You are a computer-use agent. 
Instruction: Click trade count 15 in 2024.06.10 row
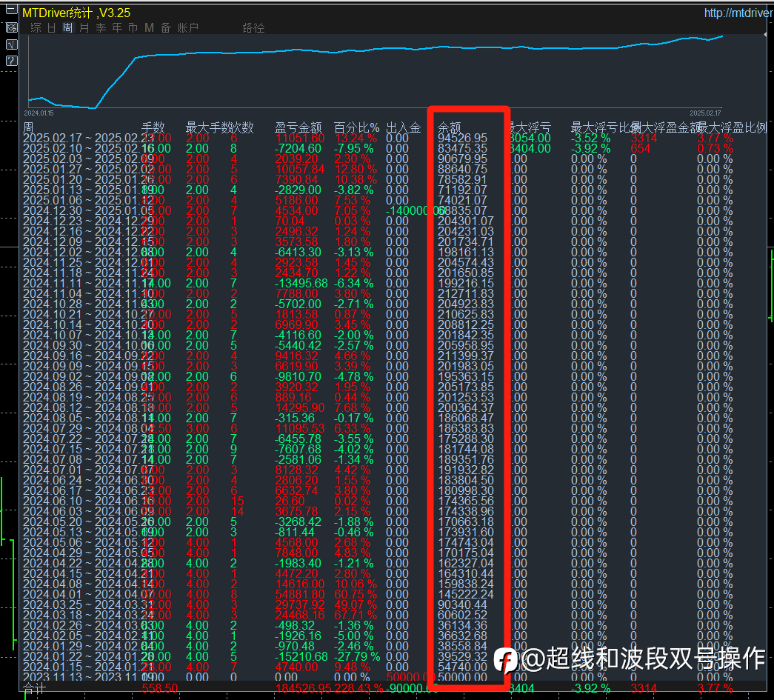238,501
